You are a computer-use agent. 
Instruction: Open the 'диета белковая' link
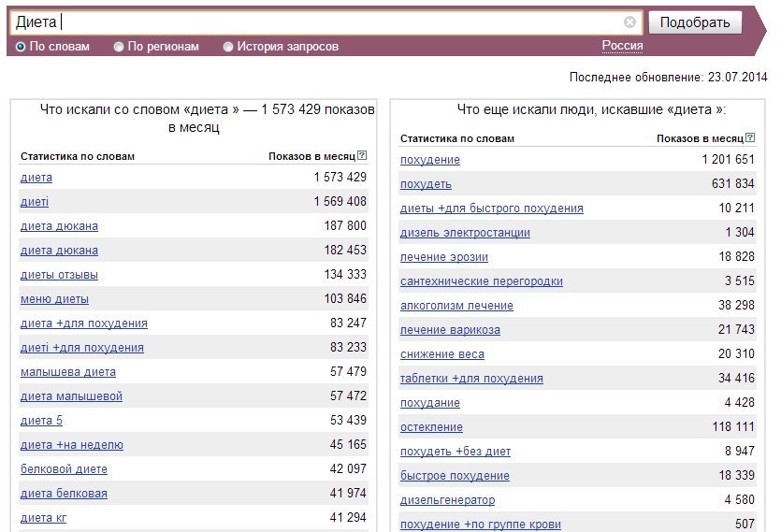(64, 495)
